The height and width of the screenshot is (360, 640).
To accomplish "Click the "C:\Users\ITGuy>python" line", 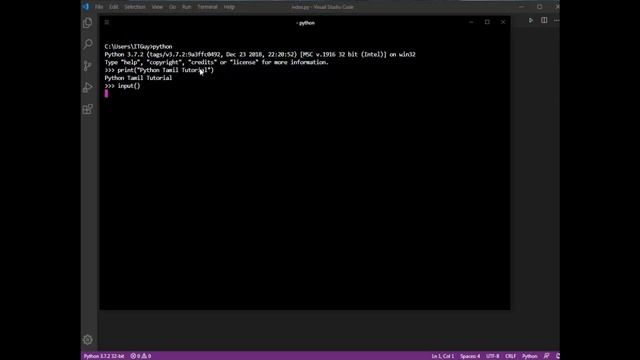I will coord(138,47).
